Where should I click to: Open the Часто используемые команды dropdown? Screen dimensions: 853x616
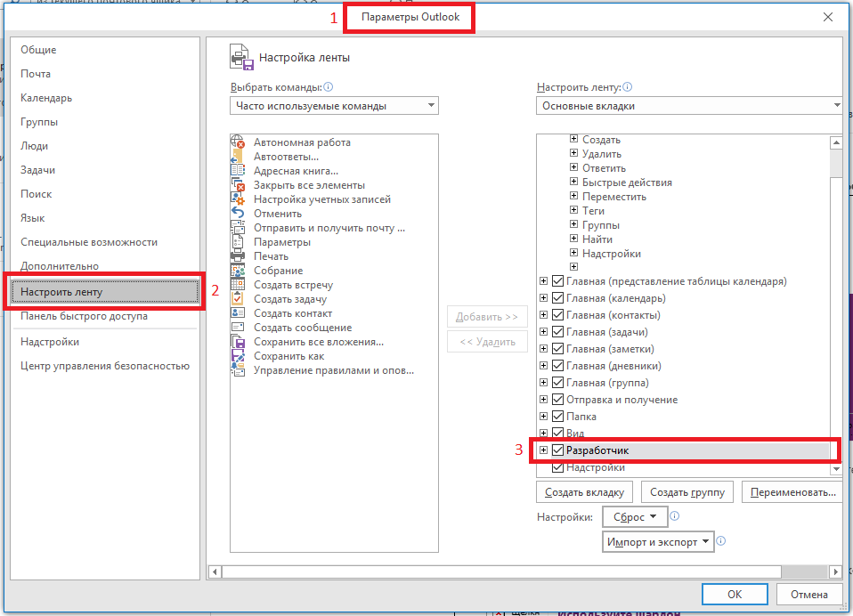point(334,105)
